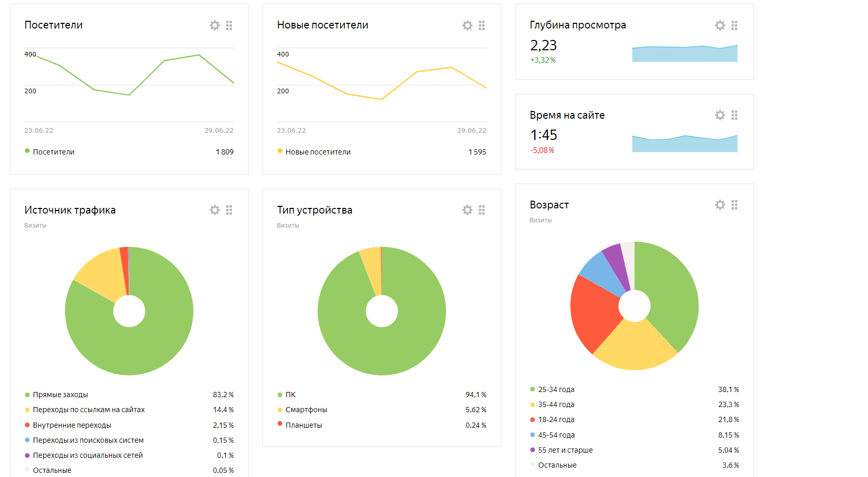This screenshot has height=477, width=868.
Task: Open the Тип устройства widget title
Action: click(314, 210)
